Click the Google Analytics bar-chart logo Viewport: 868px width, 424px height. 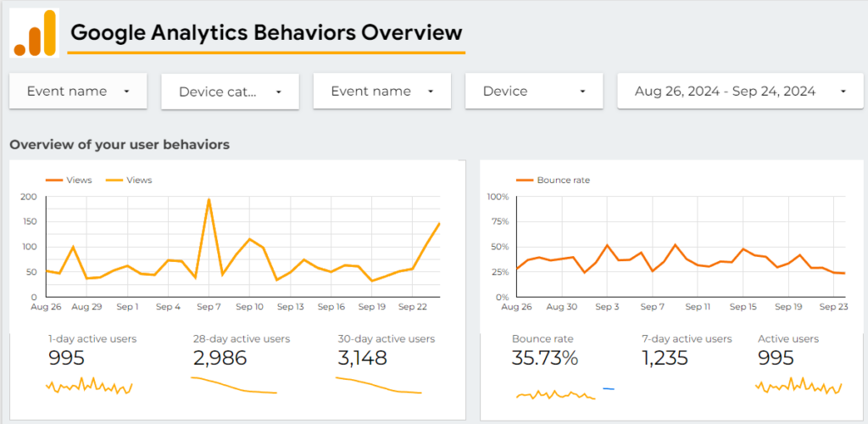pyautogui.click(x=34, y=33)
